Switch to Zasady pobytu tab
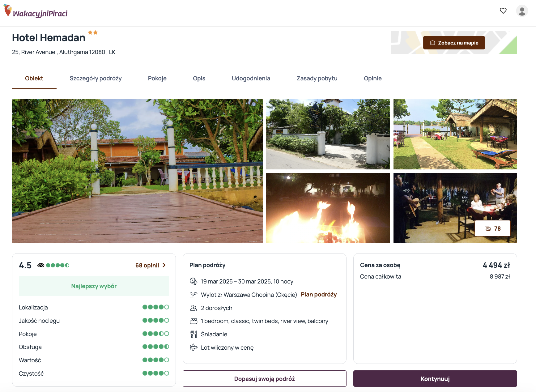This screenshot has width=536, height=392. click(x=317, y=79)
